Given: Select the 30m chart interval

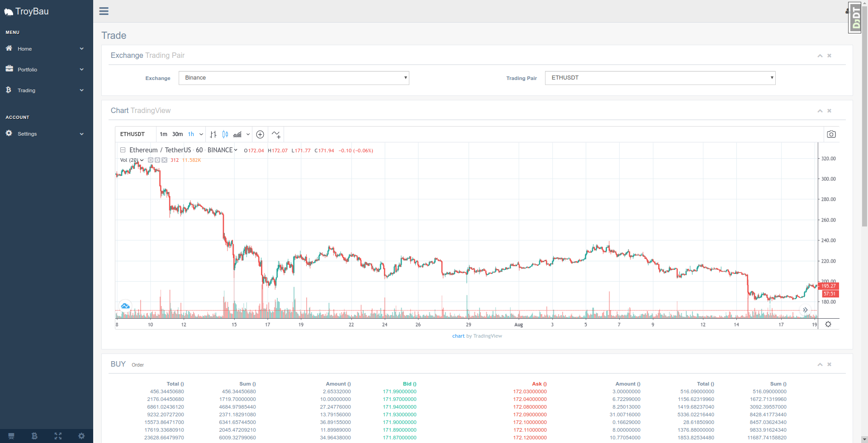Looking at the screenshot, I should pyautogui.click(x=177, y=134).
